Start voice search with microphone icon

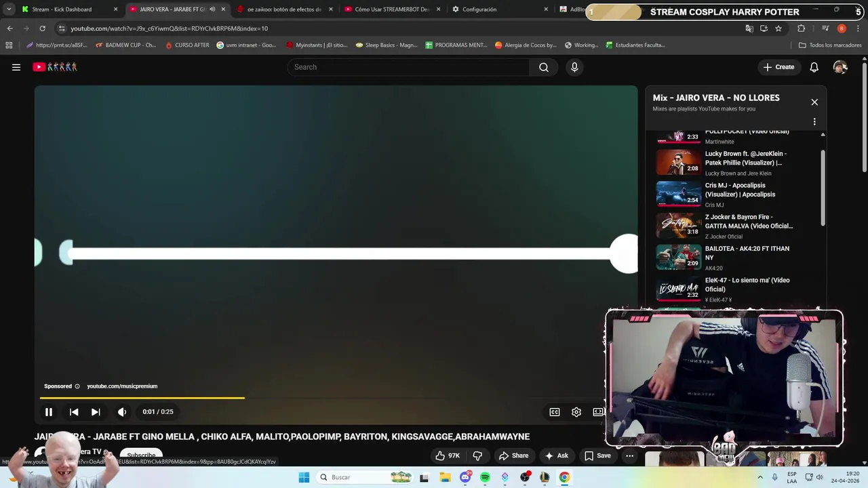pyautogui.click(x=574, y=67)
